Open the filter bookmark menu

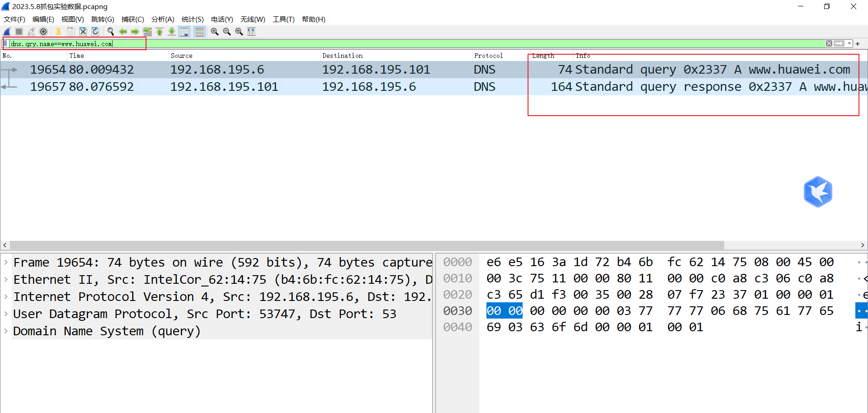[x=5, y=44]
